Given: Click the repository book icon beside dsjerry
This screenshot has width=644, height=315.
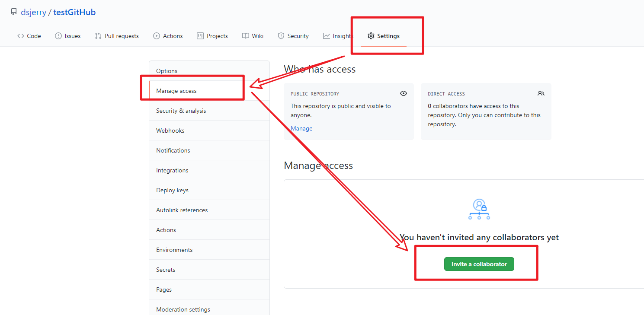Looking at the screenshot, I should (14, 12).
